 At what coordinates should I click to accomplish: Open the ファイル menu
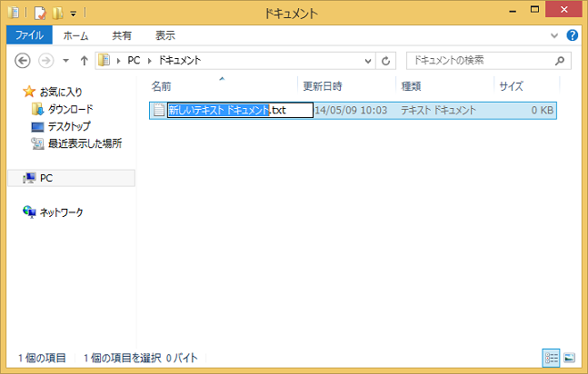(x=29, y=35)
